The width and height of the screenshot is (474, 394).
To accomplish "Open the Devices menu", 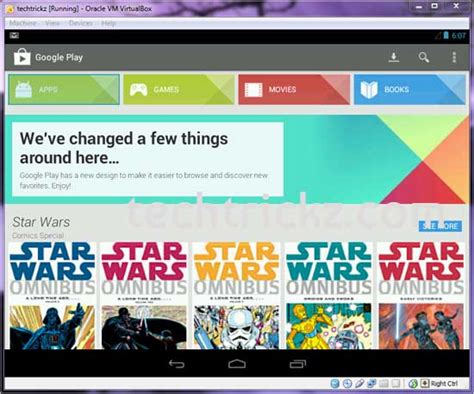I will 81,23.
